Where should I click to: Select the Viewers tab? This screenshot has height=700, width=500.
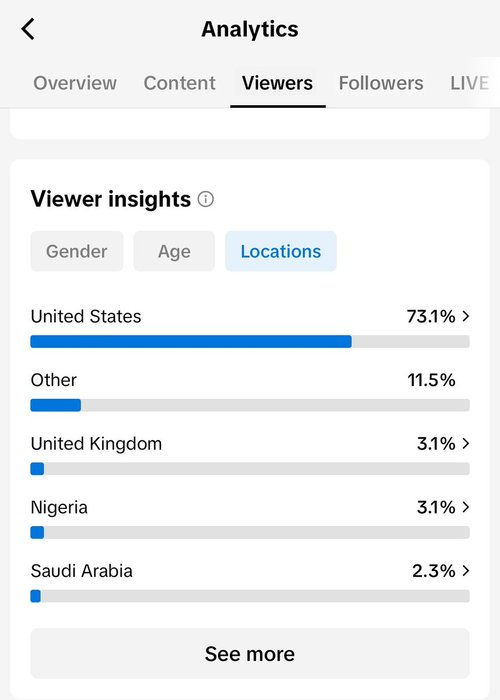pos(277,83)
